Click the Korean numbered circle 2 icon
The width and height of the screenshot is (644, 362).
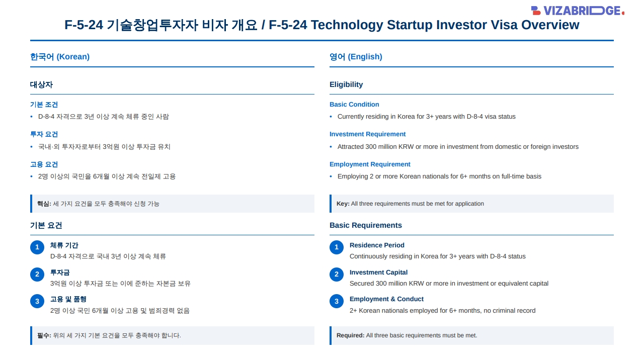coord(37,275)
